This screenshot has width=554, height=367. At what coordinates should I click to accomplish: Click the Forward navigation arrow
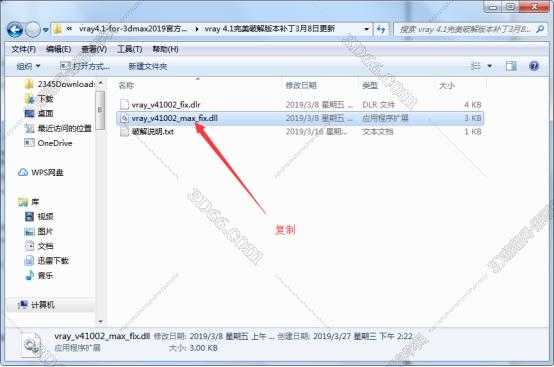pos(33,30)
